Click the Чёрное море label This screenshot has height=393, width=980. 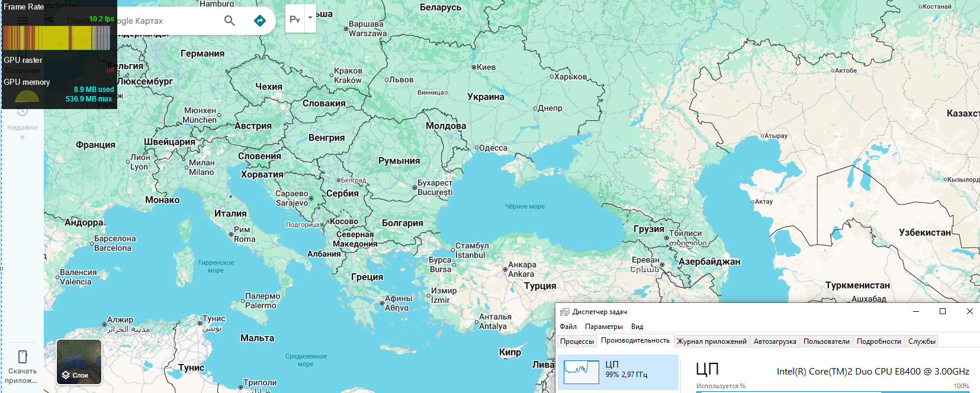pos(525,206)
